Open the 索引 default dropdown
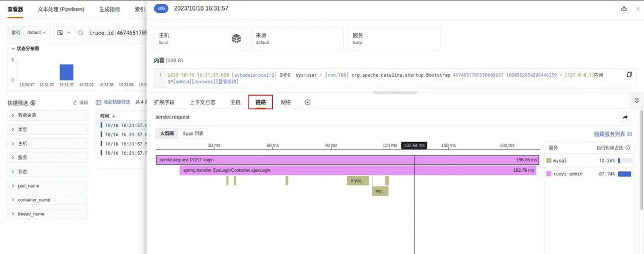Viewport: 644px width, 254px height. [36, 32]
